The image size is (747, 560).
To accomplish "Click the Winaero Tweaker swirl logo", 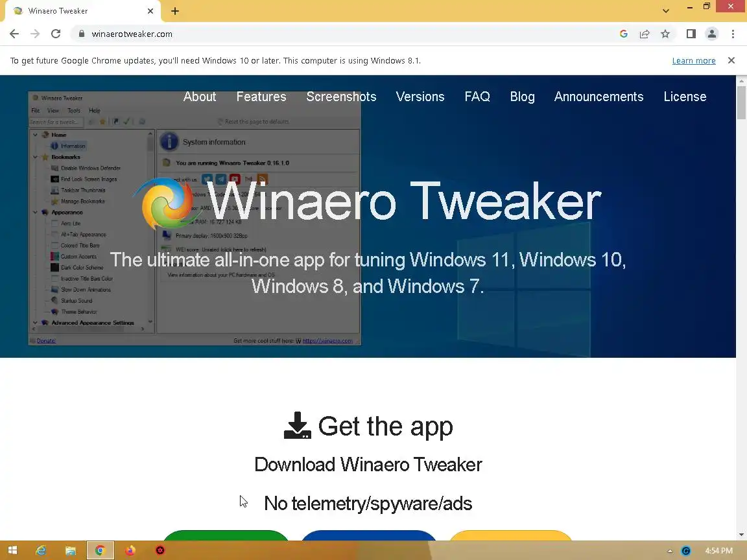I will tap(167, 204).
